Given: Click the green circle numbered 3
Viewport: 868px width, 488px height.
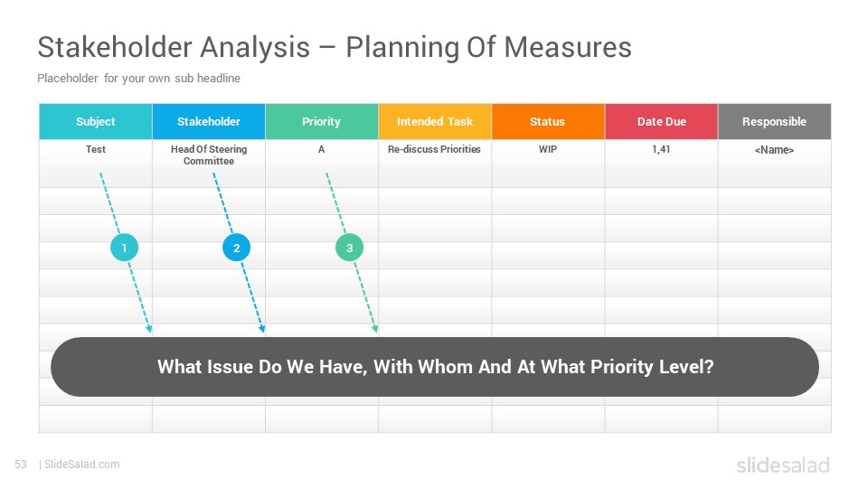Looking at the screenshot, I should (349, 248).
